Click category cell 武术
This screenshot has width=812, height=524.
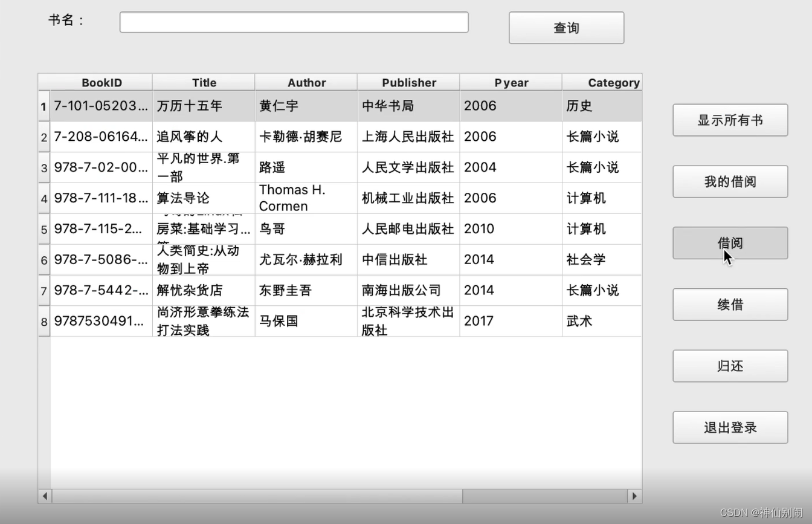click(602, 322)
